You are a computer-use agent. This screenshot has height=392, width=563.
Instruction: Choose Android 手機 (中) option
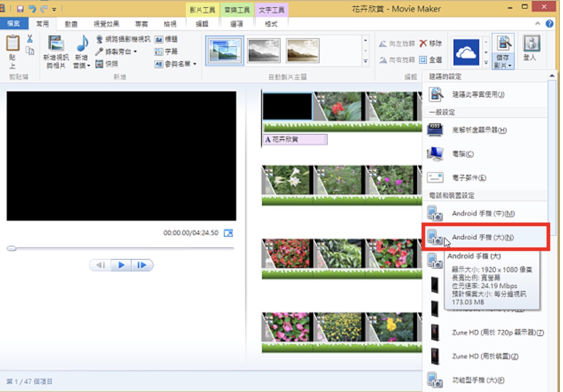pos(485,213)
